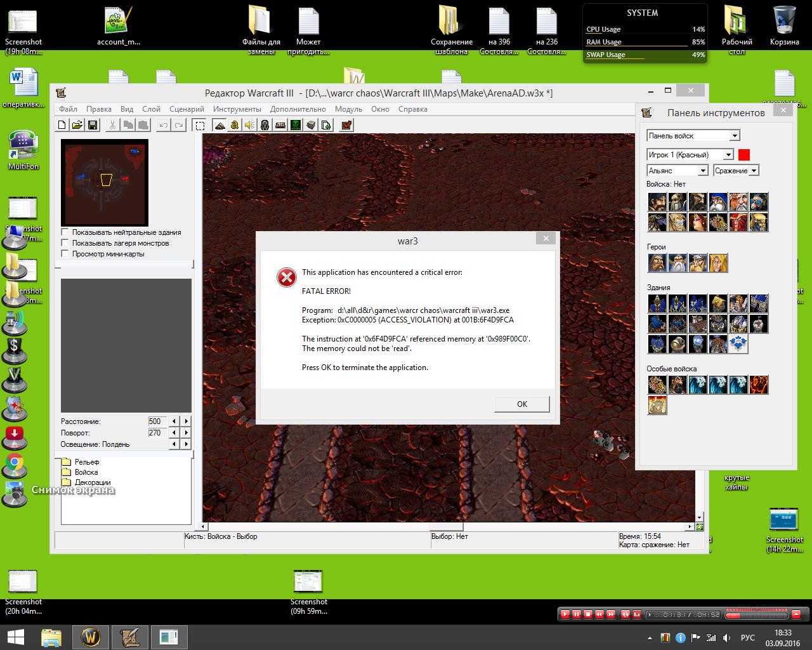Pick the Blood Mage hero icon
The width and height of the screenshot is (812, 650).
[x=718, y=263]
